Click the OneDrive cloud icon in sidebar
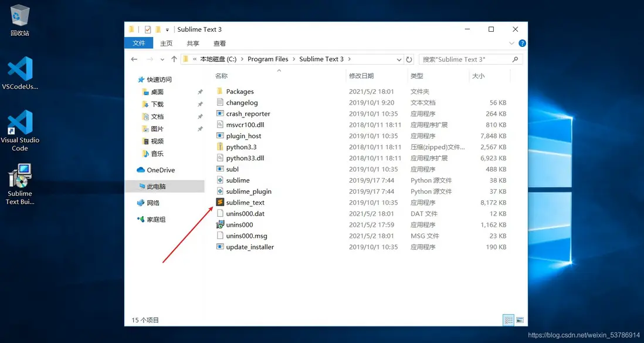The image size is (644, 343). tap(141, 170)
